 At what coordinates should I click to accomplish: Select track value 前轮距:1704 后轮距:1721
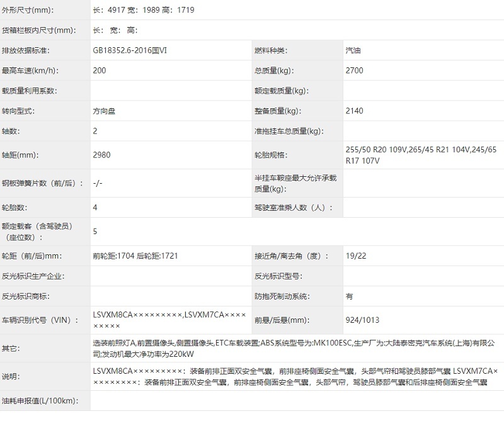coord(135,256)
